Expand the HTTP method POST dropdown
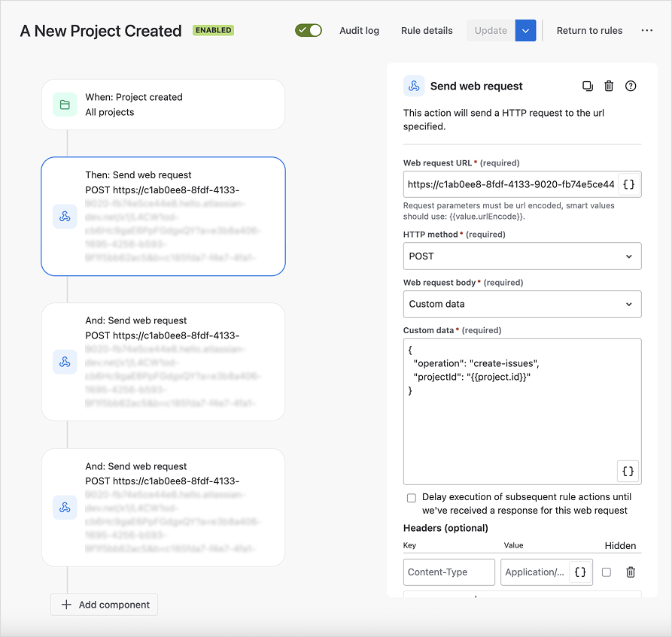 (521, 256)
